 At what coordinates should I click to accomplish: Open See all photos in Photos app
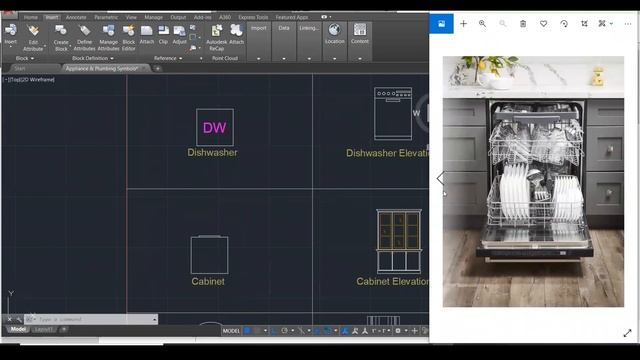[441, 24]
